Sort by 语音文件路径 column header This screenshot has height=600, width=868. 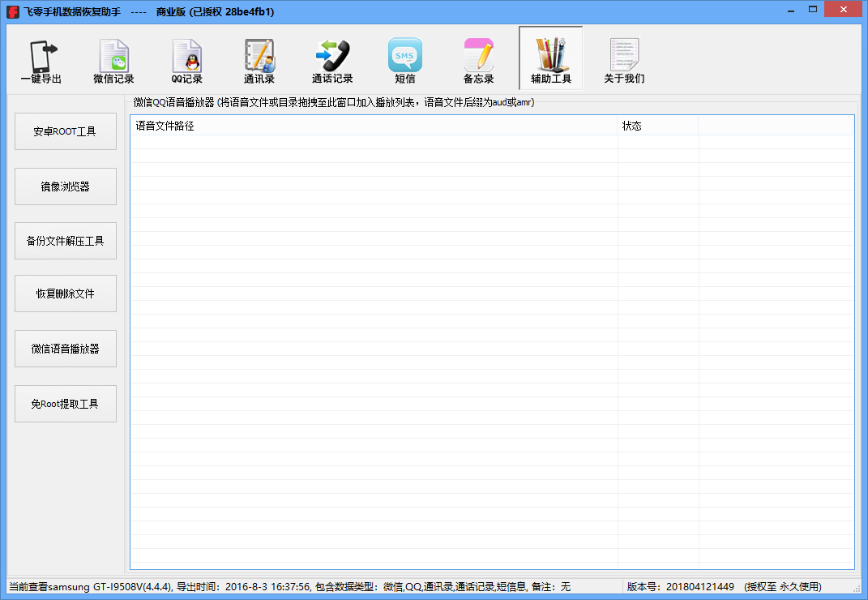click(x=373, y=126)
